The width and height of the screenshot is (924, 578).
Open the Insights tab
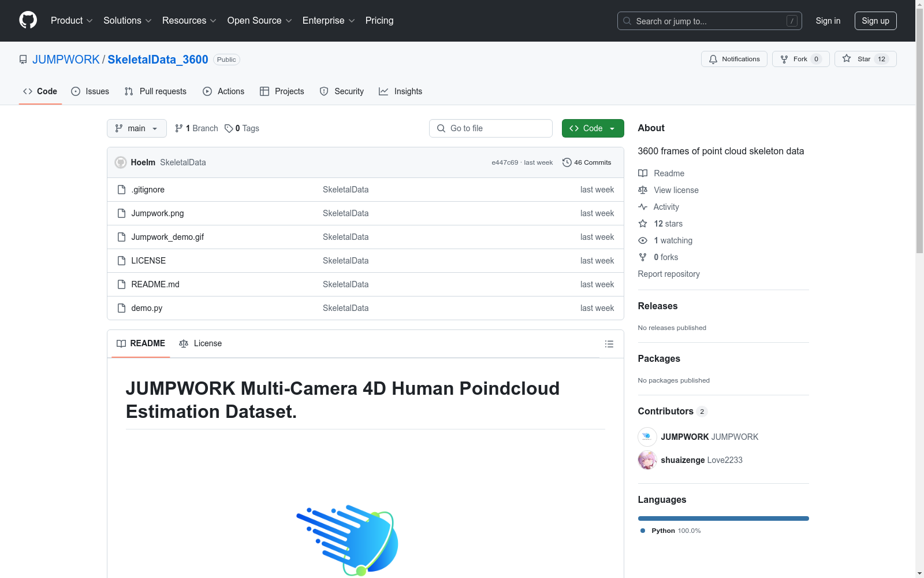coord(400,91)
